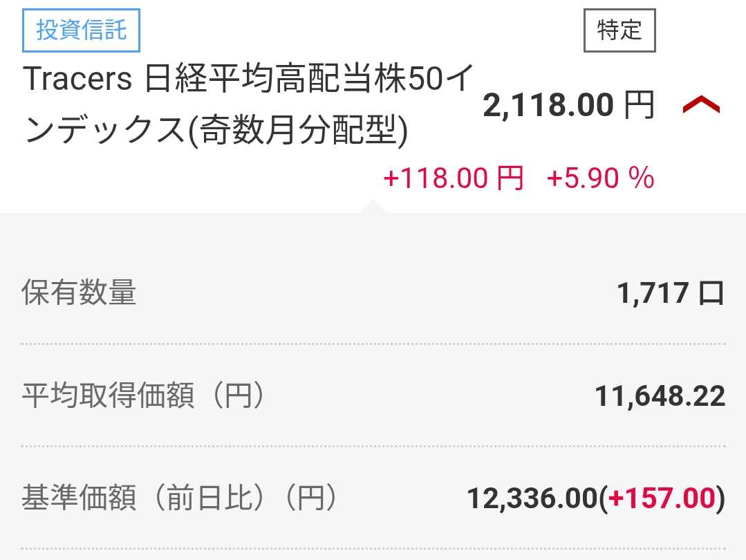Click the 12,336.00 base price value
Viewport: 746px width, 560px height.
click(531, 498)
